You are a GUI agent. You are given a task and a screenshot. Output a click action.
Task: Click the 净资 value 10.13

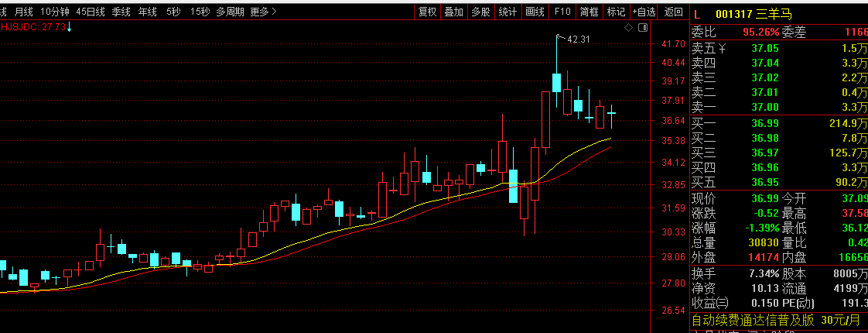tap(764, 288)
